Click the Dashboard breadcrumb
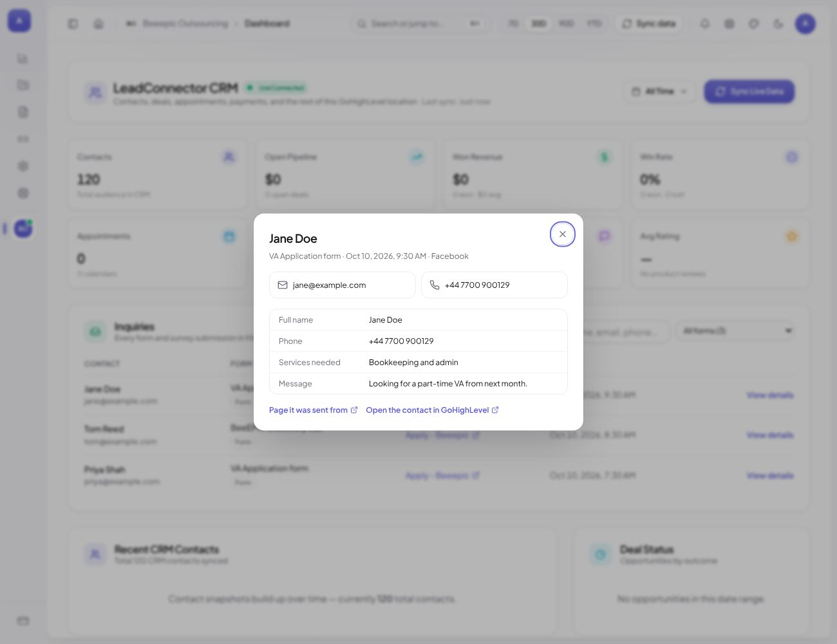This screenshot has height=644, width=837. coord(267,24)
